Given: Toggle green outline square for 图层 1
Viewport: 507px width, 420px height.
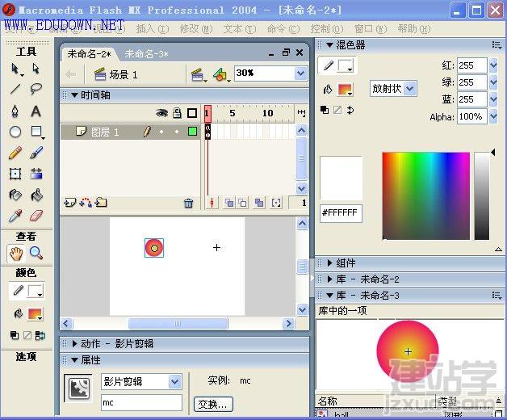Looking at the screenshot, I should pyautogui.click(x=192, y=132).
